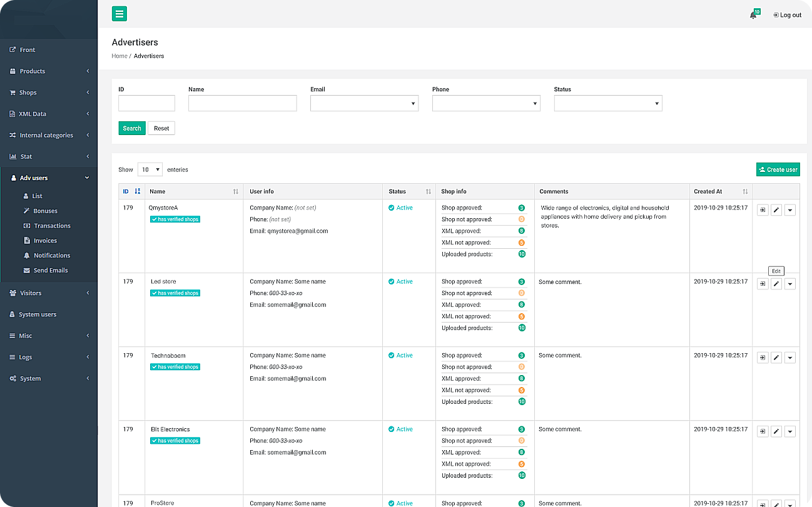Open the notifications bell icon

pyautogui.click(x=753, y=15)
